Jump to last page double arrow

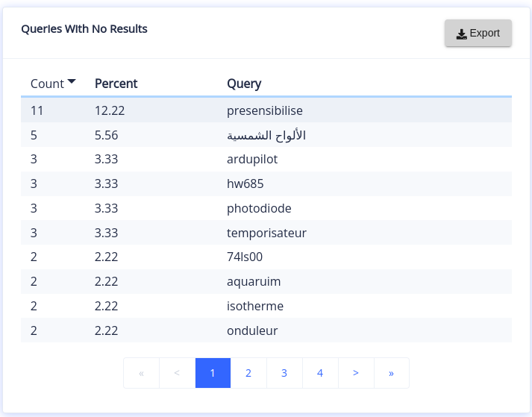[391, 373]
